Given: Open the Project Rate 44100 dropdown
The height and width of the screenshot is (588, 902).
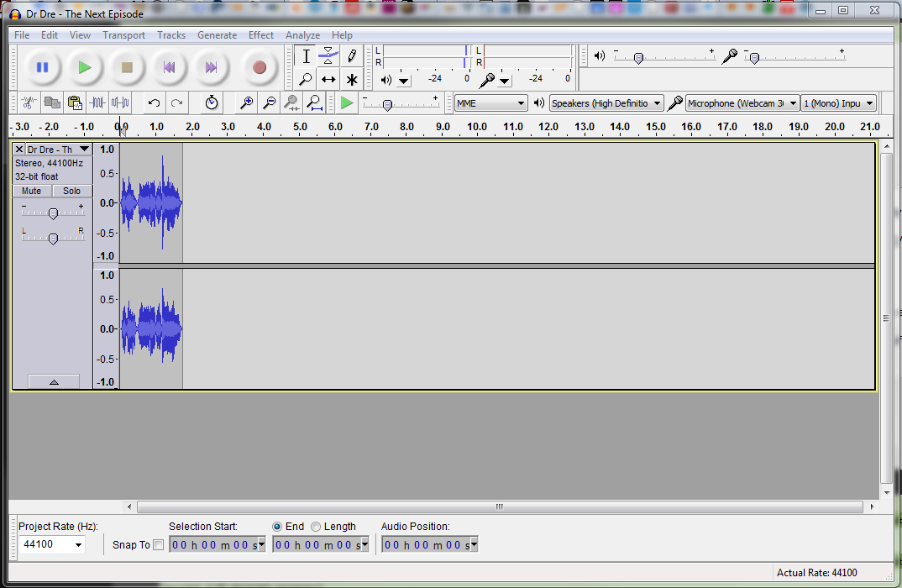Looking at the screenshot, I should pyautogui.click(x=52, y=544).
